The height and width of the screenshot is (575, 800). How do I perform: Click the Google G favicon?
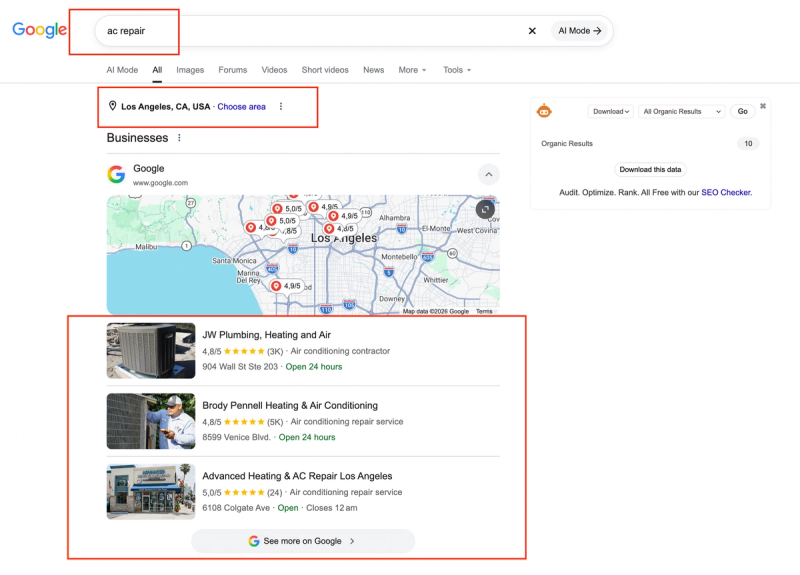coord(116,174)
